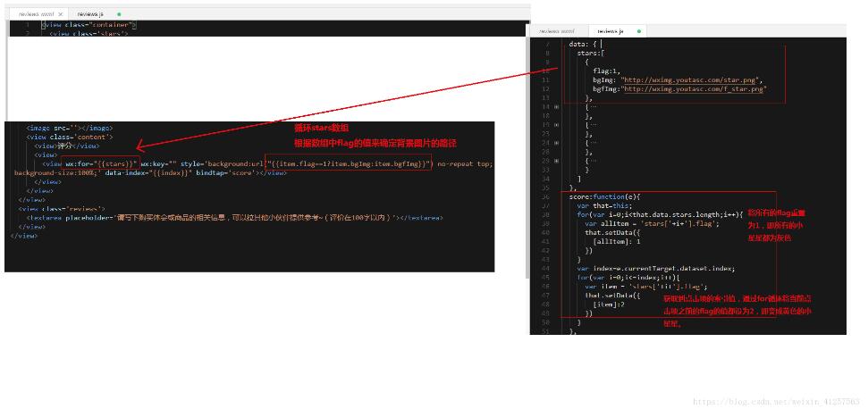Click the '<view class="reviews">' line

(x=62, y=209)
